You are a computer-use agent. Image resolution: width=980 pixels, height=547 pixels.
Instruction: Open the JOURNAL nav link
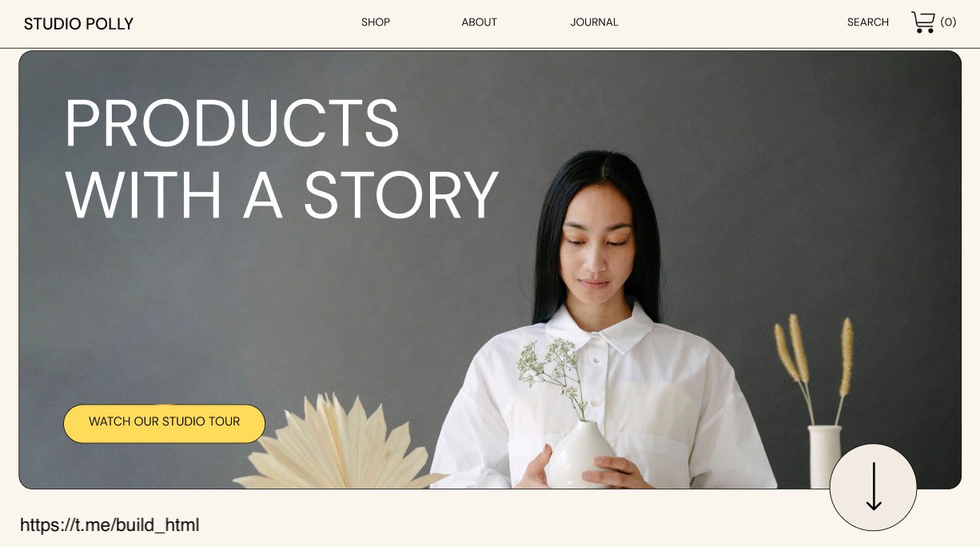click(x=594, y=22)
